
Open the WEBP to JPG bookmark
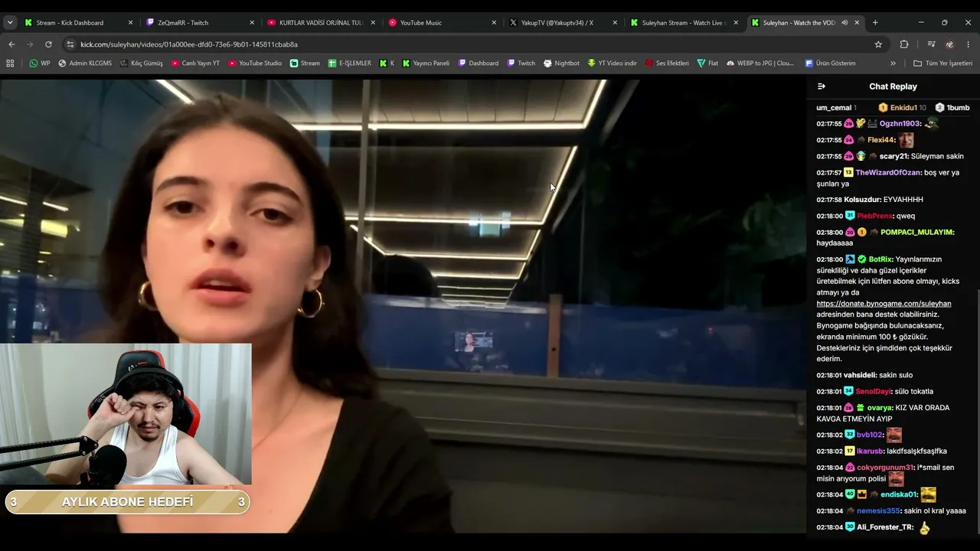click(x=760, y=64)
